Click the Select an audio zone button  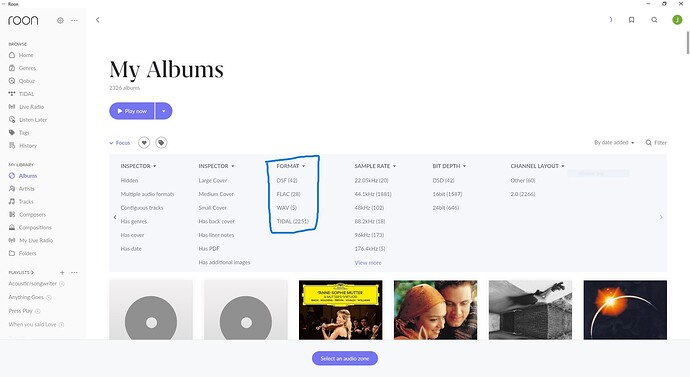(x=345, y=358)
